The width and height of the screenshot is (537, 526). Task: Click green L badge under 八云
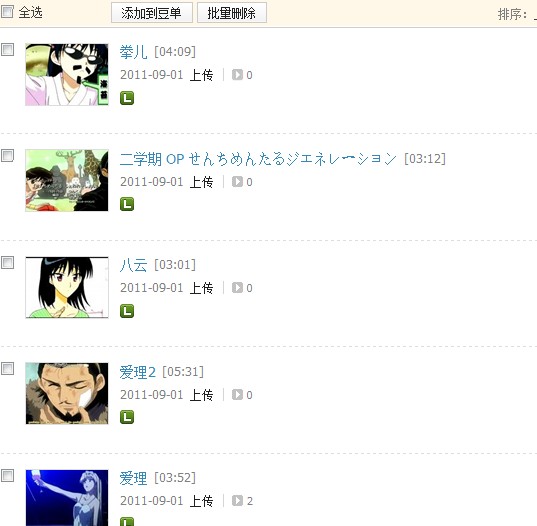point(127,311)
